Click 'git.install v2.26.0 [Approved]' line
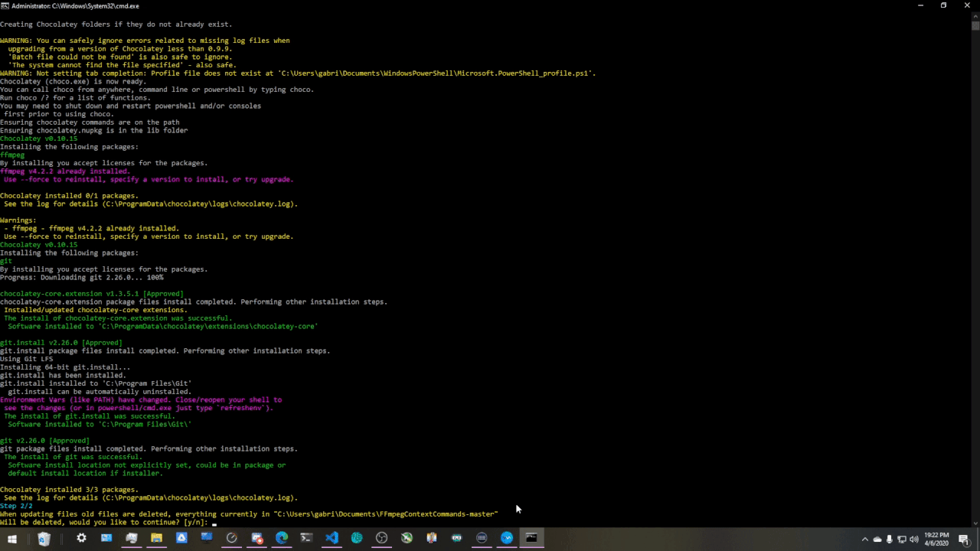 [60, 343]
